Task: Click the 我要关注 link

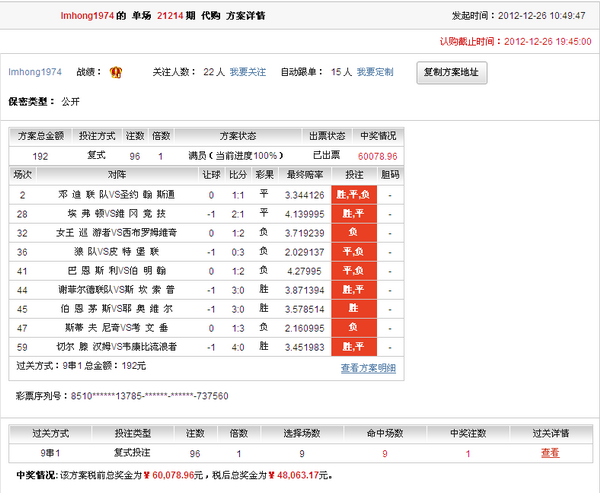Action: [x=248, y=73]
